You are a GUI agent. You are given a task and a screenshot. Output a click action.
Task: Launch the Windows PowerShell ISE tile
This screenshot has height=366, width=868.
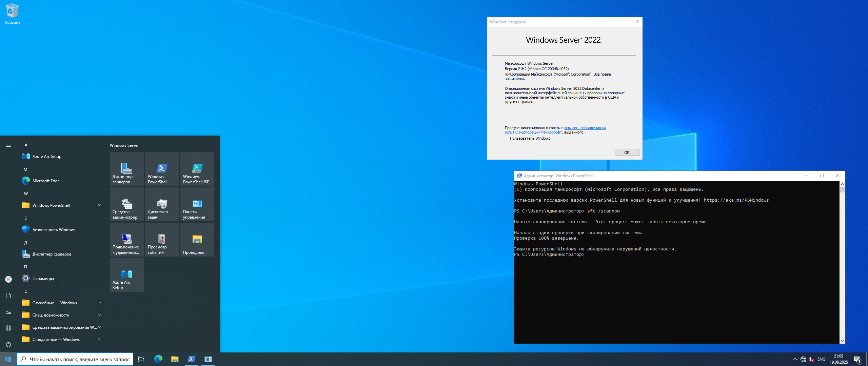[x=197, y=169]
